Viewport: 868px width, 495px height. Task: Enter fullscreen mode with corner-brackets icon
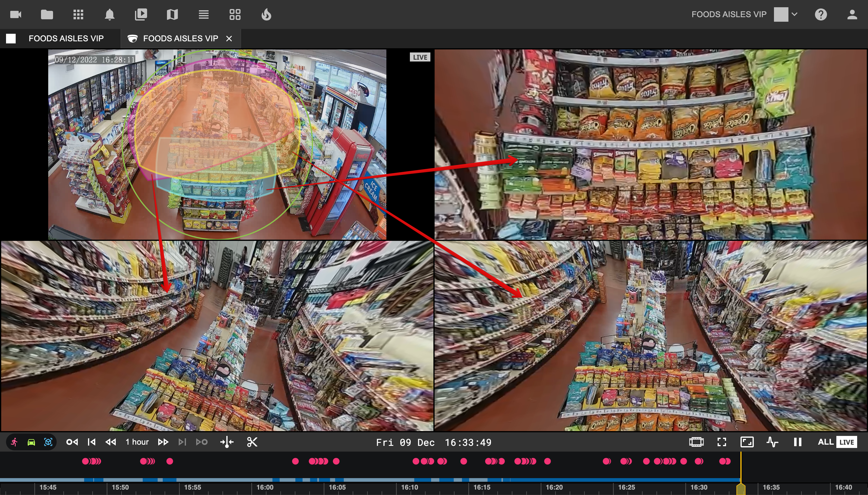(x=722, y=442)
